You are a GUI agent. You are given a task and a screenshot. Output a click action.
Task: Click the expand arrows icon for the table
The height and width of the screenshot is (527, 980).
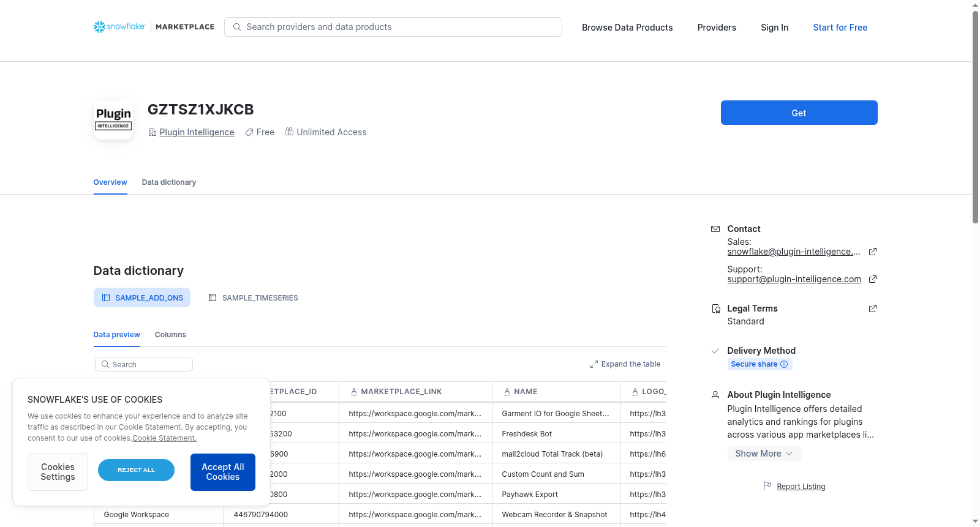point(594,364)
